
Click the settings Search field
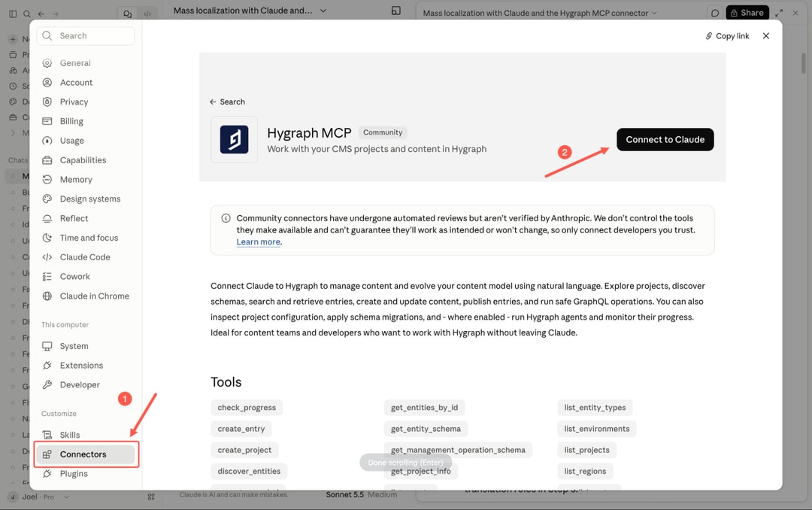(x=86, y=36)
